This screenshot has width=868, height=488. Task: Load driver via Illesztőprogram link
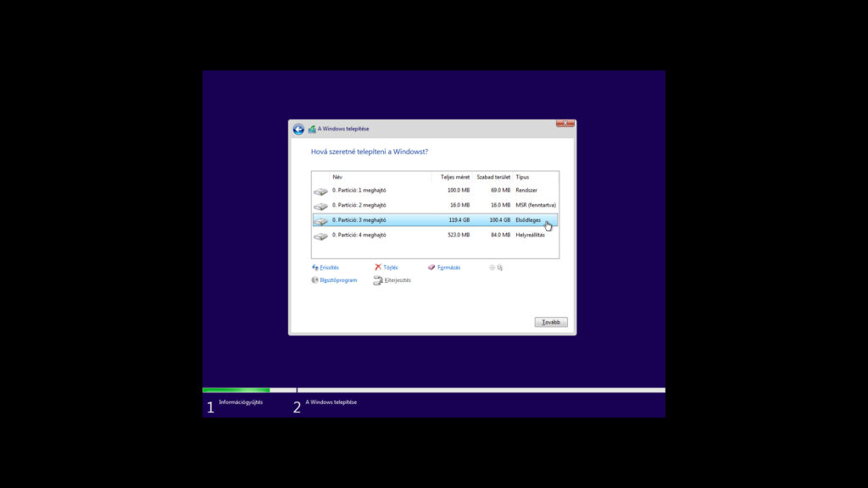pos(338,280)
